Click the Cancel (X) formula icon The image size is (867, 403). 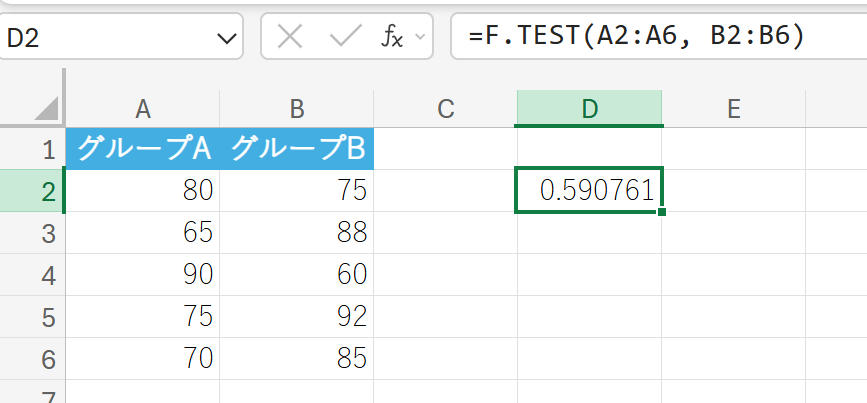(x=290, y=37)
